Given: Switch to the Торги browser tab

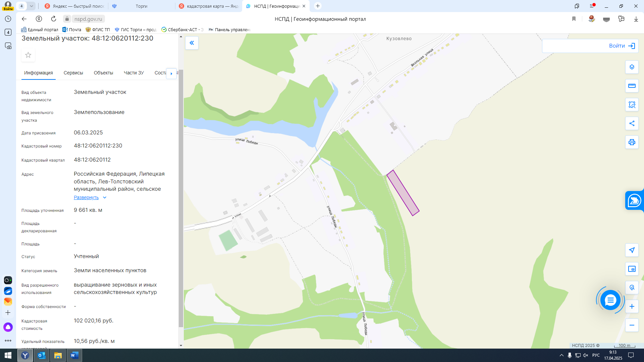Looking at the screenshot, I should (141, 6).
